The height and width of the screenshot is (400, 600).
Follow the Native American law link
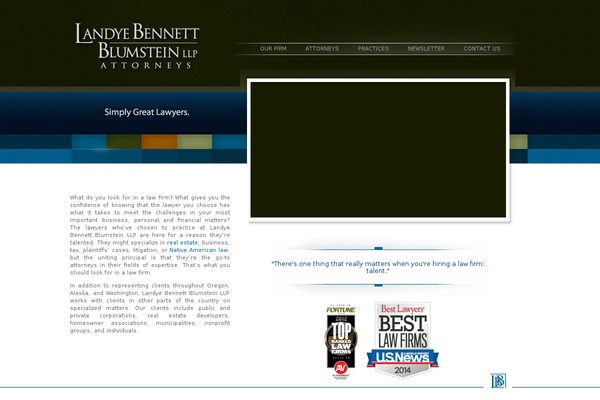[x=199, y=250]
